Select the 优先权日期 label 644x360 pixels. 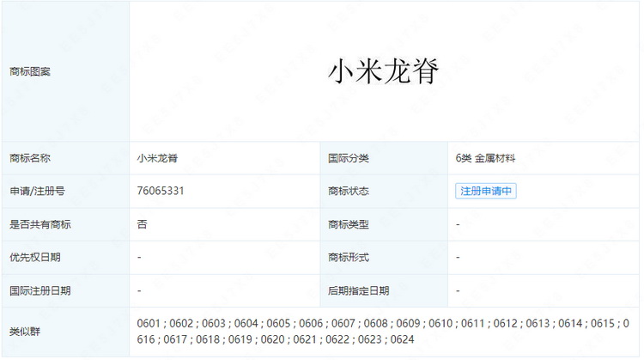[x=35, y=257]
